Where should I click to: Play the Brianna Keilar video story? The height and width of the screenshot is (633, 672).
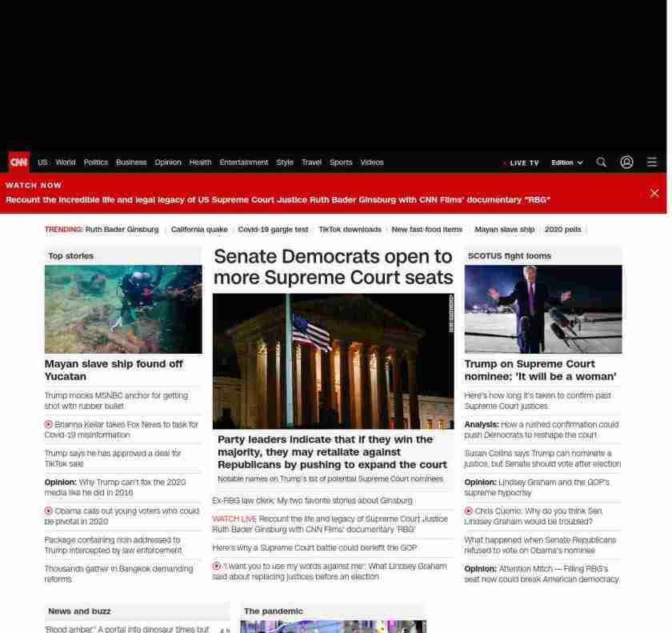point(49,424)
